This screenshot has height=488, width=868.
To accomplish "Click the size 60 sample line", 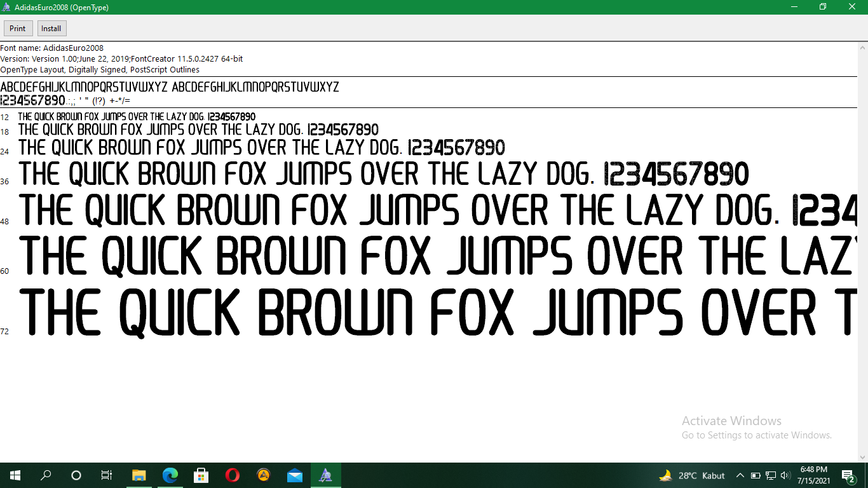I will [438, 255].
